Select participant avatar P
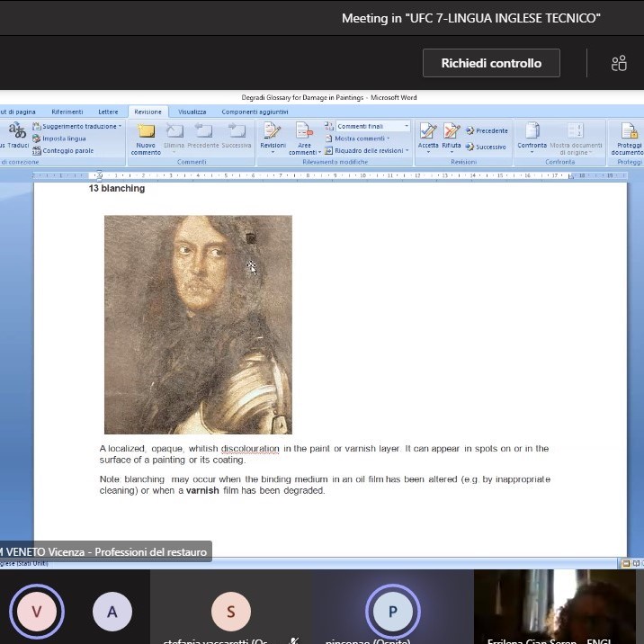Viewport: 644px width, 644px height. pyautogui.click(x=393, y=612)
